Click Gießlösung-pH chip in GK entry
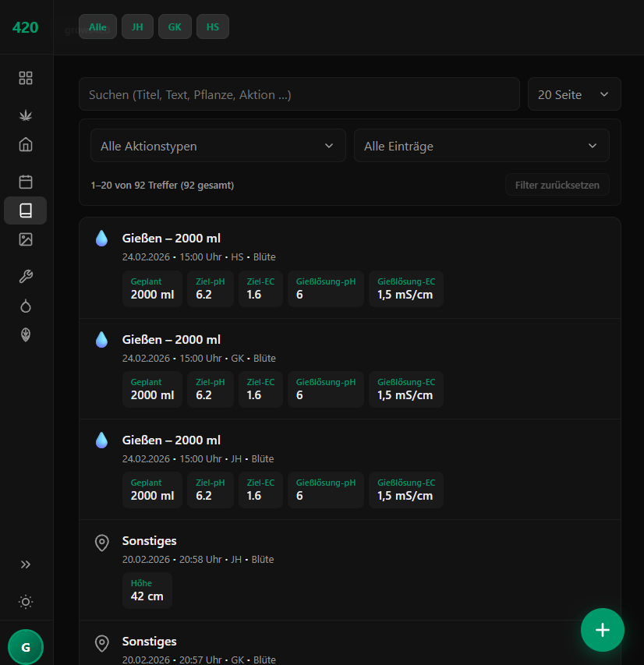 click(x=326, y=389)
